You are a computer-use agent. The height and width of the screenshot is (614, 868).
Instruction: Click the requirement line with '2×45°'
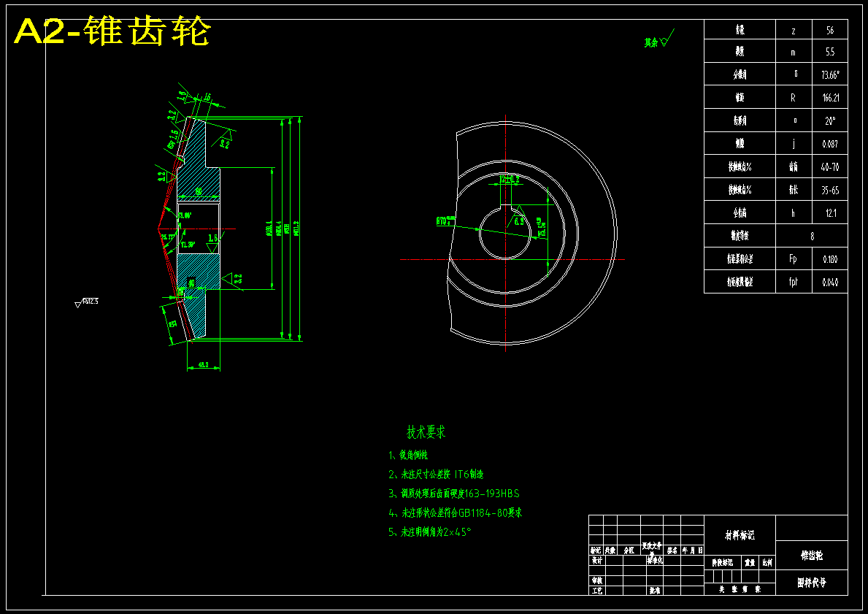pyautogui.click(x=429, y=532)
